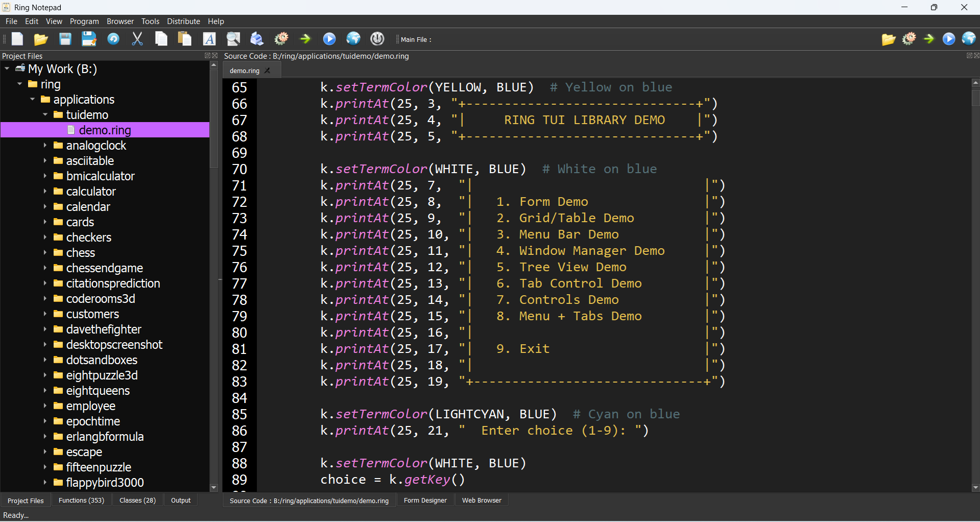Expand the chess folder node
This screenshot has height=522, width=980.
pyautogui.click(x=45, y=253)
